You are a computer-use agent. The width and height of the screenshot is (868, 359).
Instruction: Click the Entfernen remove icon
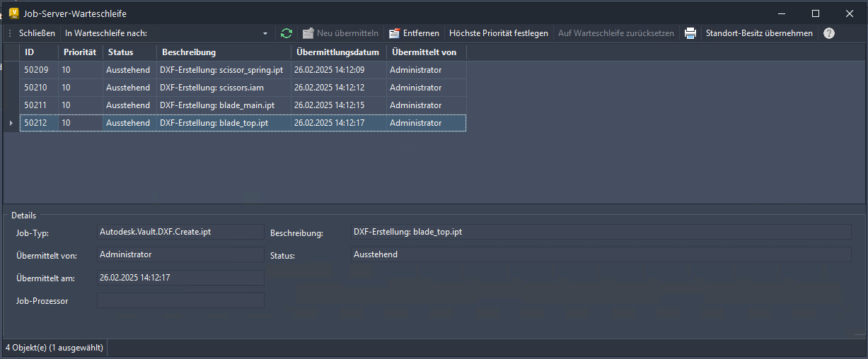point(395,33)
